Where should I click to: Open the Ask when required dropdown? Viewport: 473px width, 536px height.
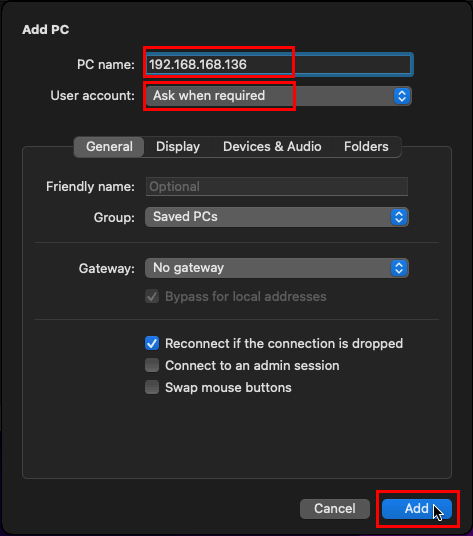tap(278, 96)
